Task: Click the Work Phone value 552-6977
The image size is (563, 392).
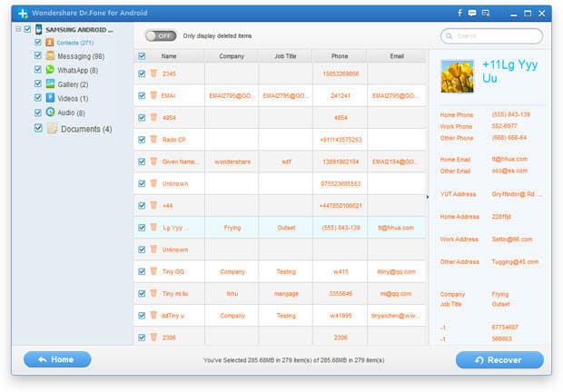Action: [505, 126]
